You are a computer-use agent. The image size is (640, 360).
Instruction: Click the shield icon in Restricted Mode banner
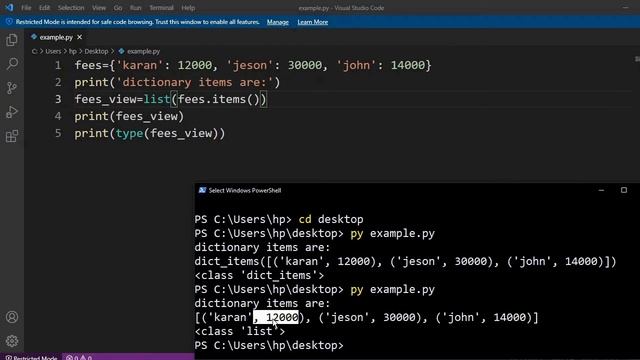pos(9,22)
